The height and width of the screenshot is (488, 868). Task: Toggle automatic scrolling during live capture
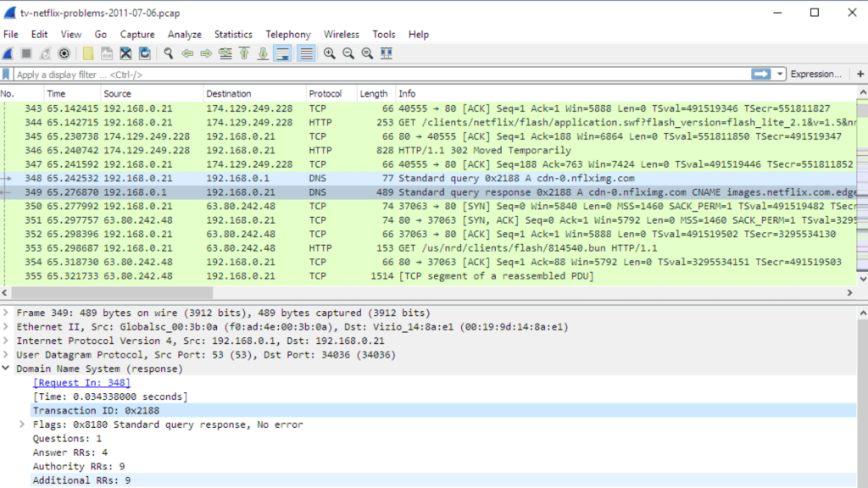tap(283, 53)
